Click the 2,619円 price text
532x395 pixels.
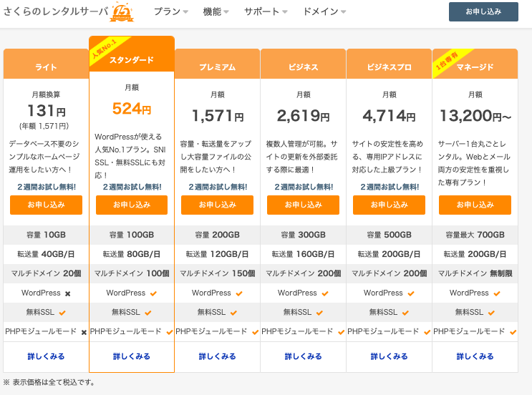(304, 116)
